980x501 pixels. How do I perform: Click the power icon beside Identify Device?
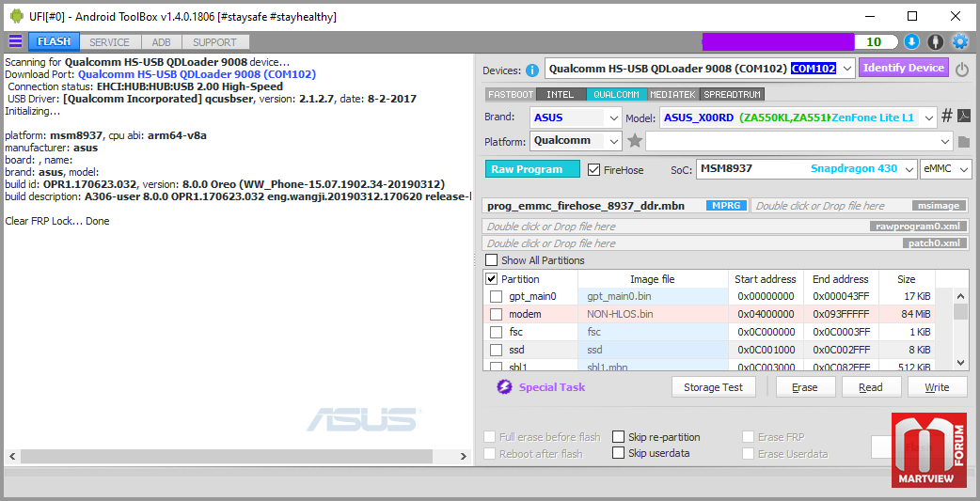(x=962, y=70)
